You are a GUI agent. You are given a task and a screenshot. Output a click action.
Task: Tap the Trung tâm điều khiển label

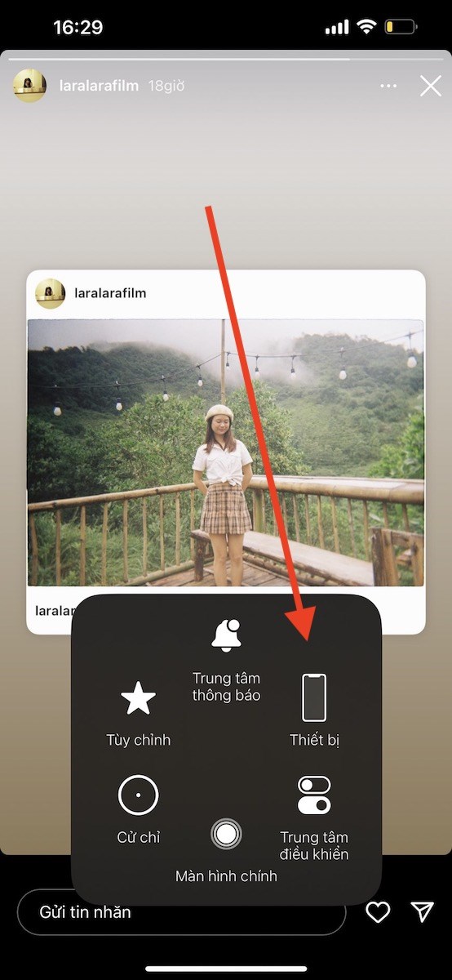(314, 846)
